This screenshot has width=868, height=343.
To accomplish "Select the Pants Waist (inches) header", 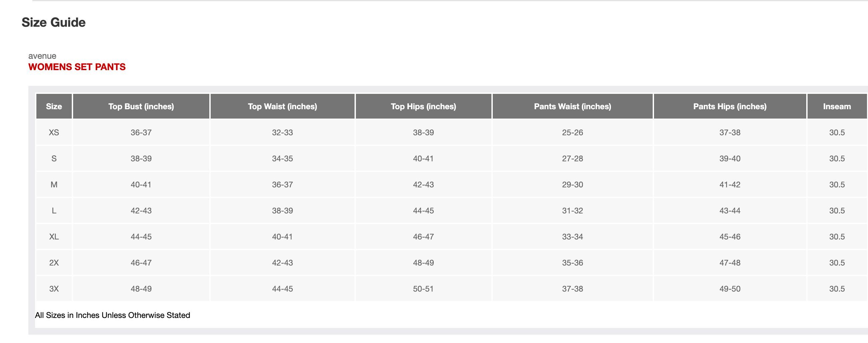I will pos(572,107).
